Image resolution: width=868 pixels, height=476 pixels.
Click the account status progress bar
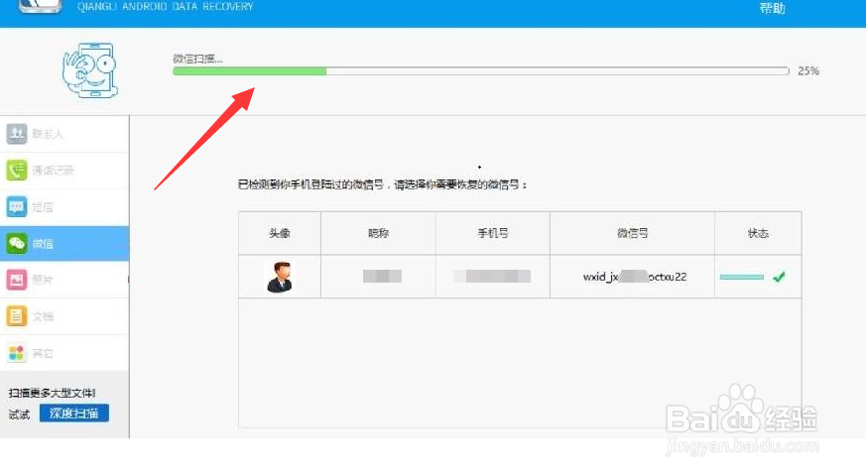pos(742,277)
